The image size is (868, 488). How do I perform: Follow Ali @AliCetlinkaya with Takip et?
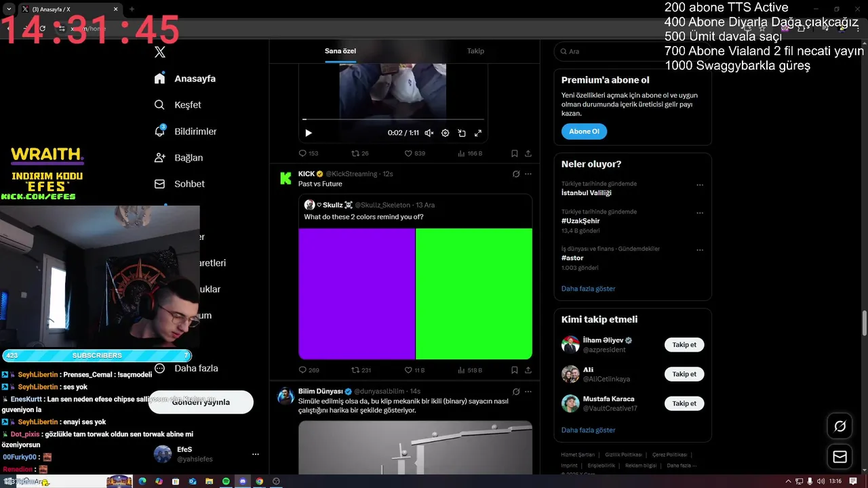pos(684,374)
